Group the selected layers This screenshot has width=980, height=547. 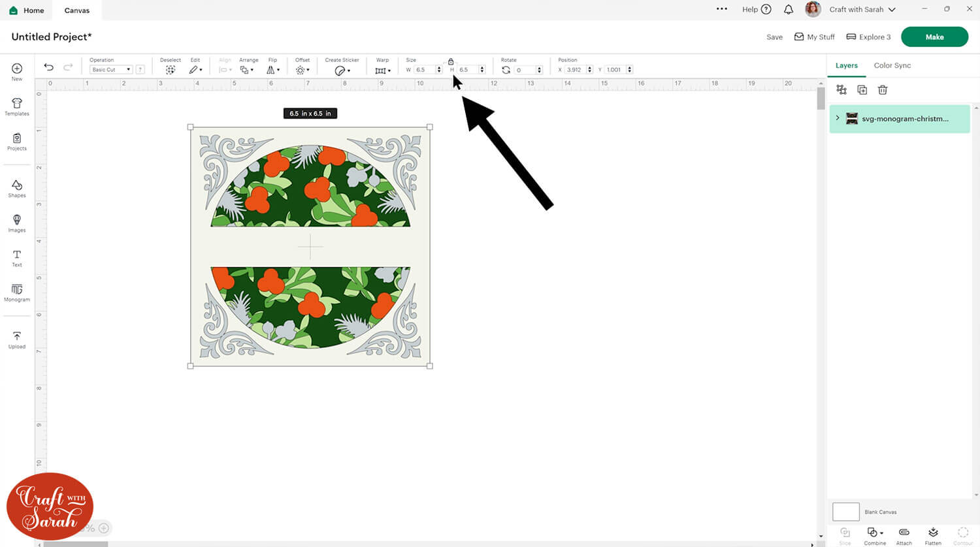(x=841, y=90)
